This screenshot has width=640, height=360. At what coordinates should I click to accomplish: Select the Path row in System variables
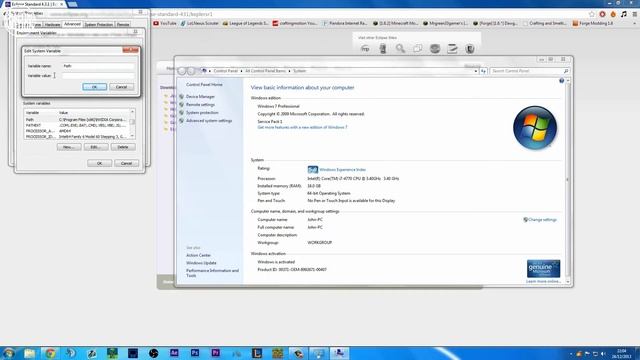coord(76,120)
